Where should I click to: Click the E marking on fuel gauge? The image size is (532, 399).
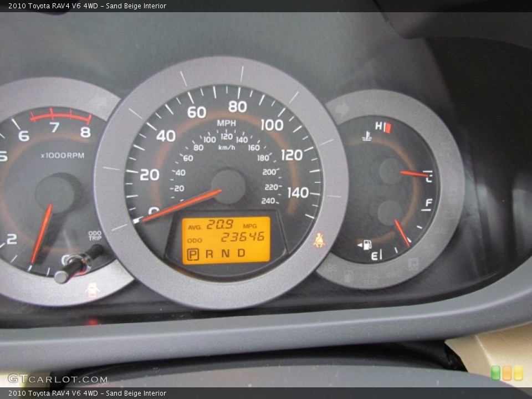click(x=375, y=256)
